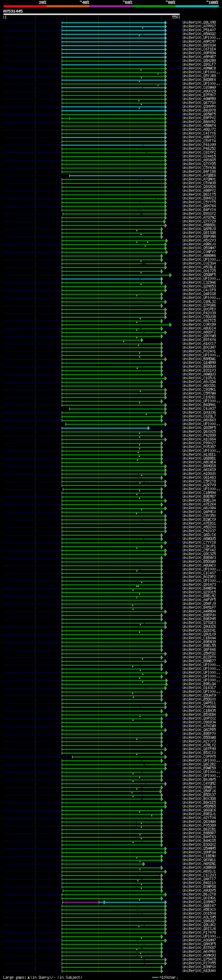Open the UniRef100_C6T1E4 hit label
The width and height of the screenshot is (222, 980).
(199, 49)
